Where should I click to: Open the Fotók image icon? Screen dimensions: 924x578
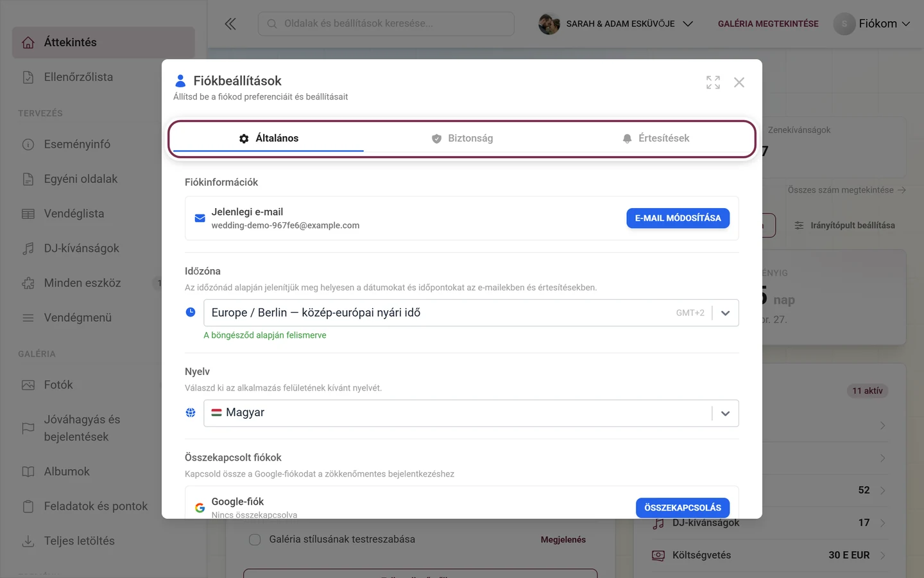pos(28,385)
